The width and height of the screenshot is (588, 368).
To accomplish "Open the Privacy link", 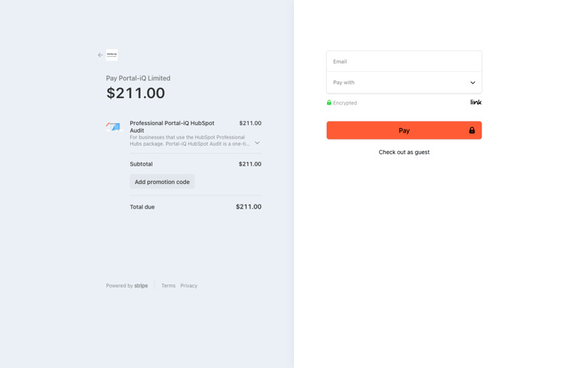I will (188, 286).
